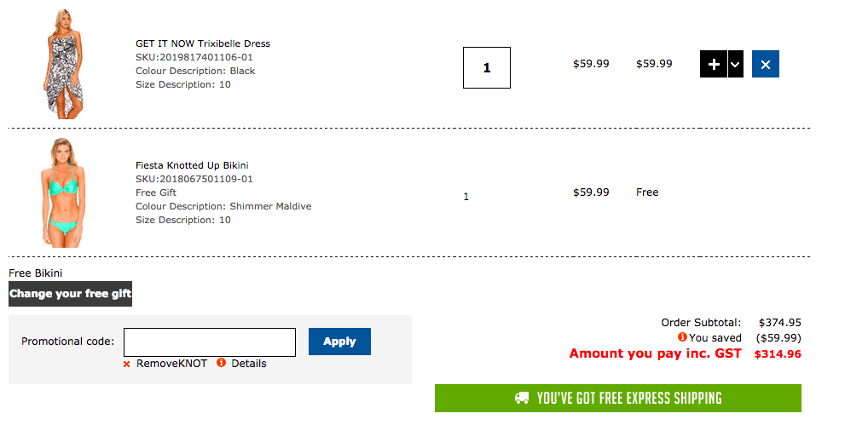868x448 pixels.
Task: Click the info icon beside You saved
Action: pyautogui.click(x=682, y=337)
